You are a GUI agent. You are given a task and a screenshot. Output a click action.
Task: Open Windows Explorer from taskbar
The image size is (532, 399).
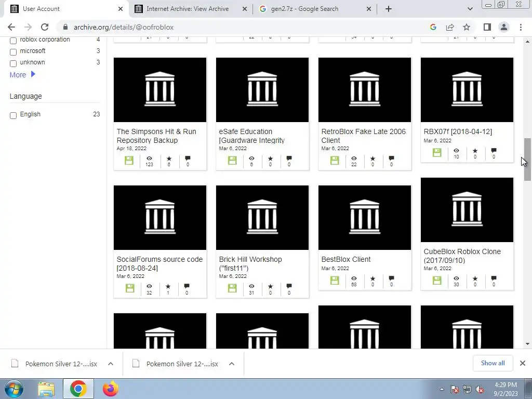pyautogui.click(x=46, y=389)
